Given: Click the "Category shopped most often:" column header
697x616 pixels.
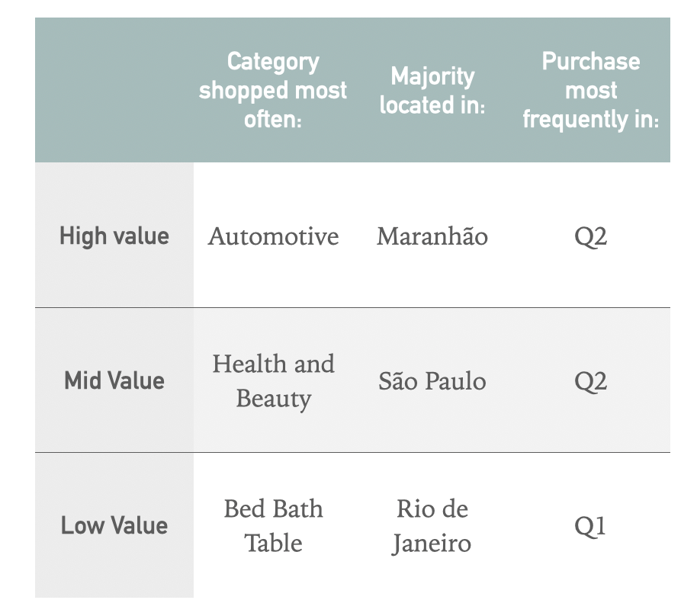Looking at the screenshot, I should (273, 90).
